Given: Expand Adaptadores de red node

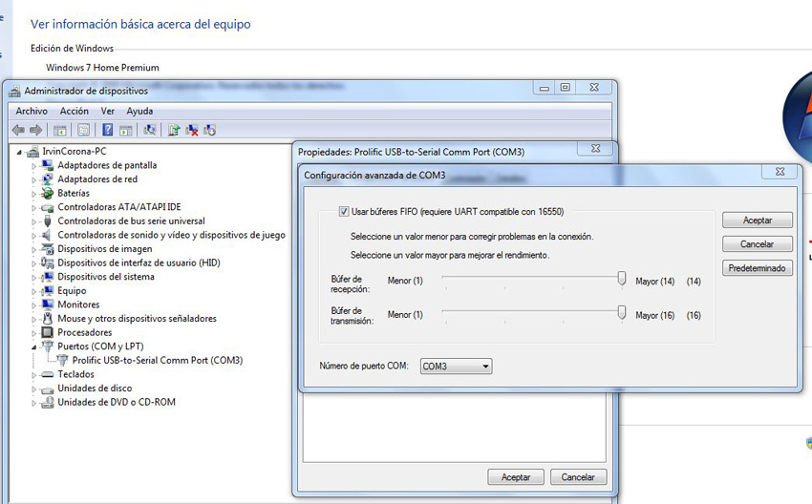Looking at the screenshot, I should click(x=34, y=180).
